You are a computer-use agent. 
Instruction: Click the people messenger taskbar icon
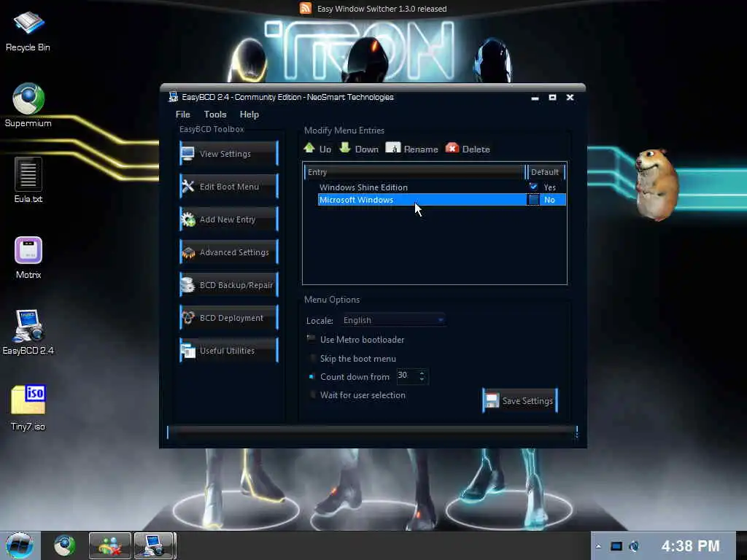[x=109, y=545]
